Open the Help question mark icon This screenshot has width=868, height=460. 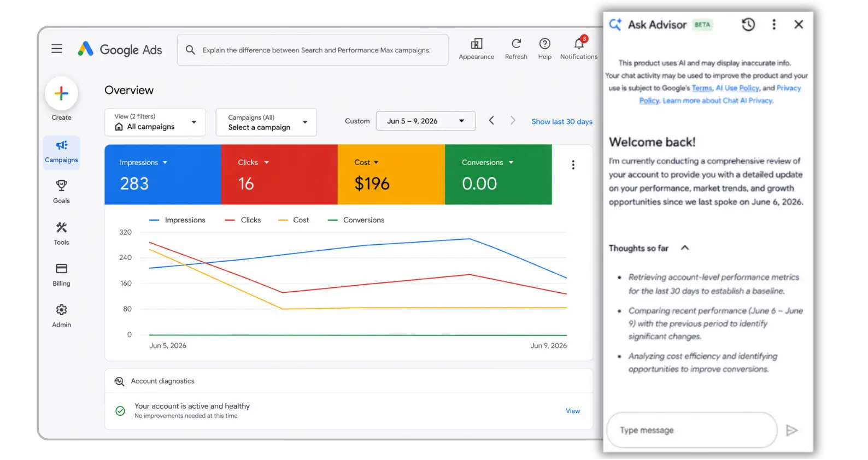pyautogui.click(x=544, y=44)
